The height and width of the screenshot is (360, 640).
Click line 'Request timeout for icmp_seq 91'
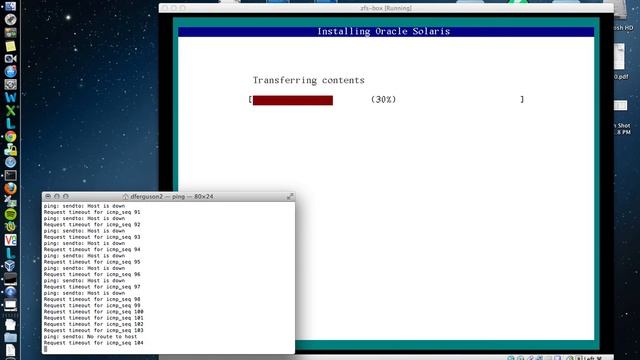[x=92, y=212]
